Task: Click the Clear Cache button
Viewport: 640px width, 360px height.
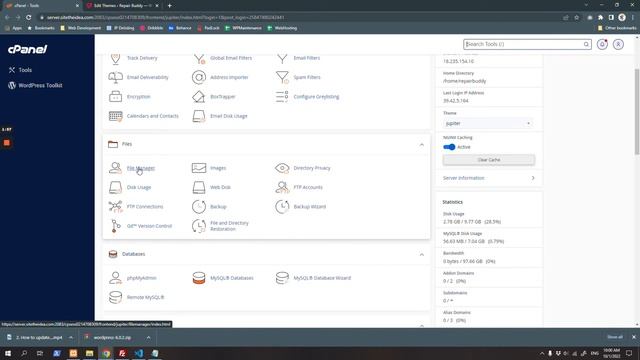Action: pos(489,160)
